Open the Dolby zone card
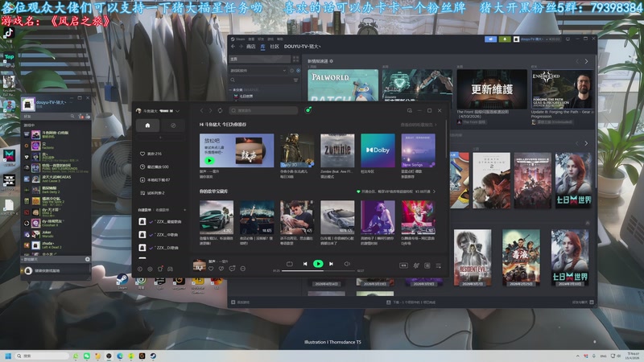Image resolution: width=644 pixels, height=362 pixels. 378,150
